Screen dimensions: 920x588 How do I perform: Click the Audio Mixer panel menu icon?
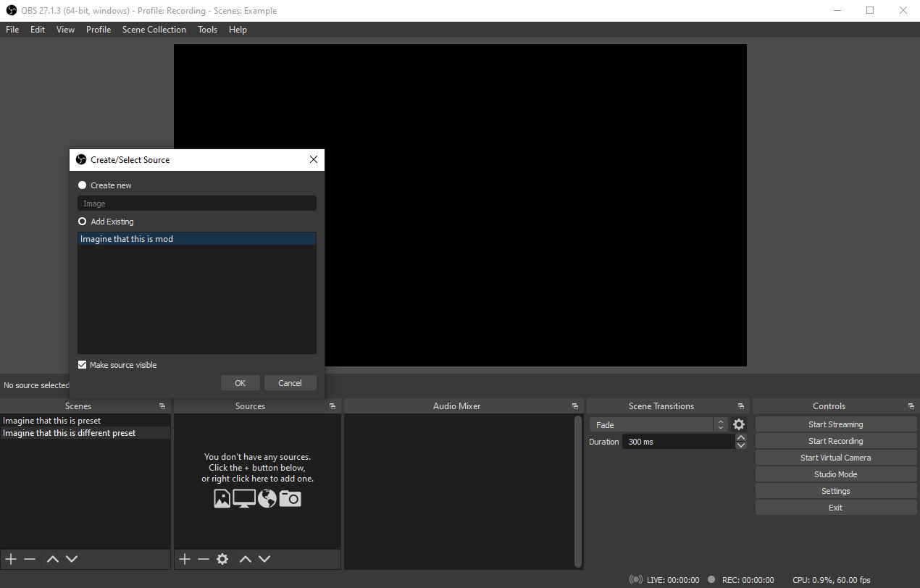click(575, 406)
